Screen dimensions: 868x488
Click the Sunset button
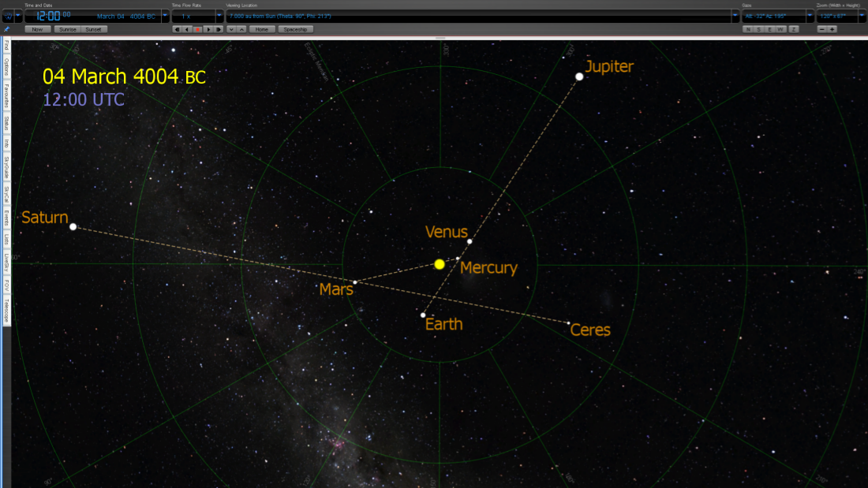point(93,29)
